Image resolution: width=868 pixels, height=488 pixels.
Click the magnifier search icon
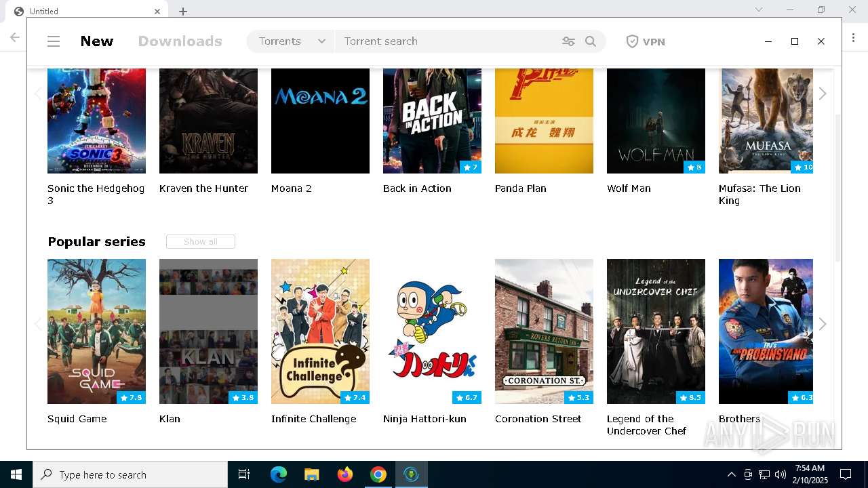point(591,41)
